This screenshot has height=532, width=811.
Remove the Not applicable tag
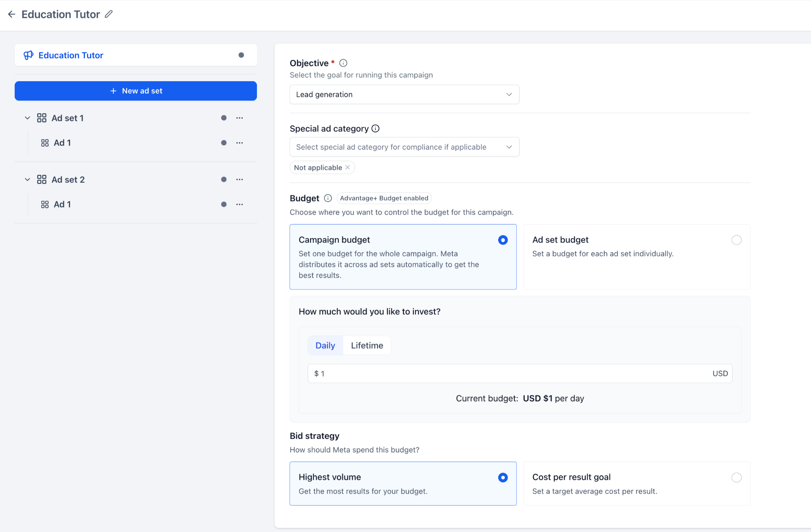click(348, 167)
